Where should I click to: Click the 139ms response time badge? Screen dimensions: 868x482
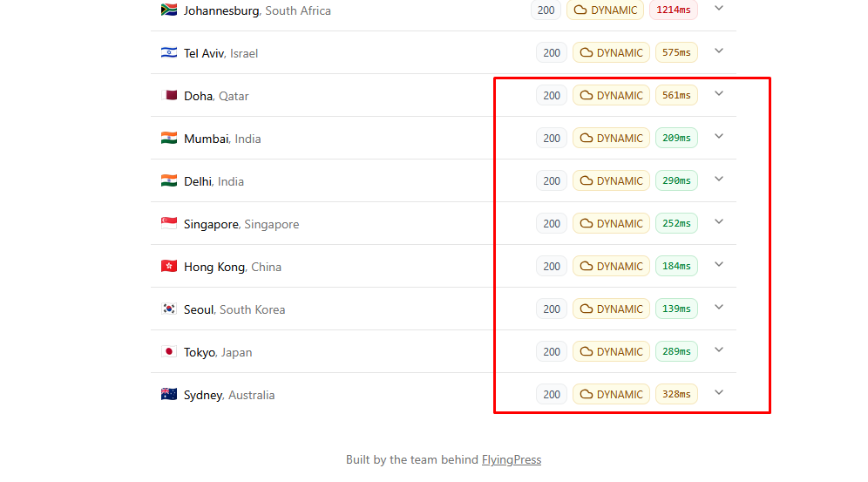click(676, 309)
